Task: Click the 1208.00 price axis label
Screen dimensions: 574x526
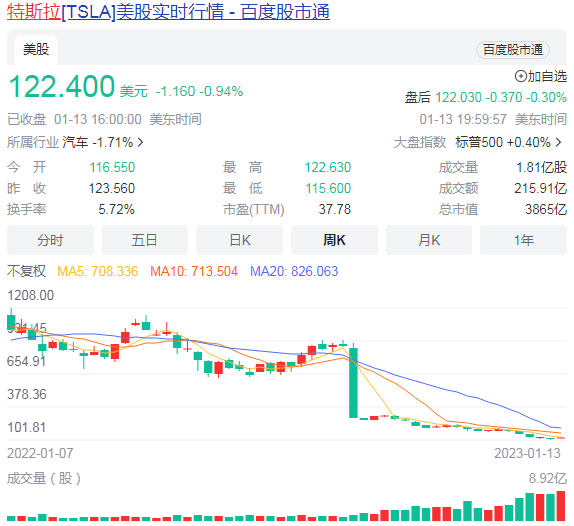Action: tap(30, 295)
